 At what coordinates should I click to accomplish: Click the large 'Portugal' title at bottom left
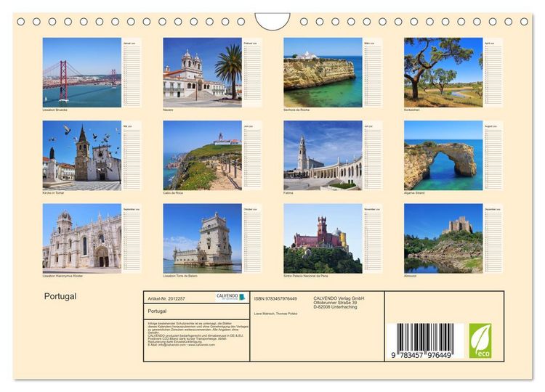point(60,296)
